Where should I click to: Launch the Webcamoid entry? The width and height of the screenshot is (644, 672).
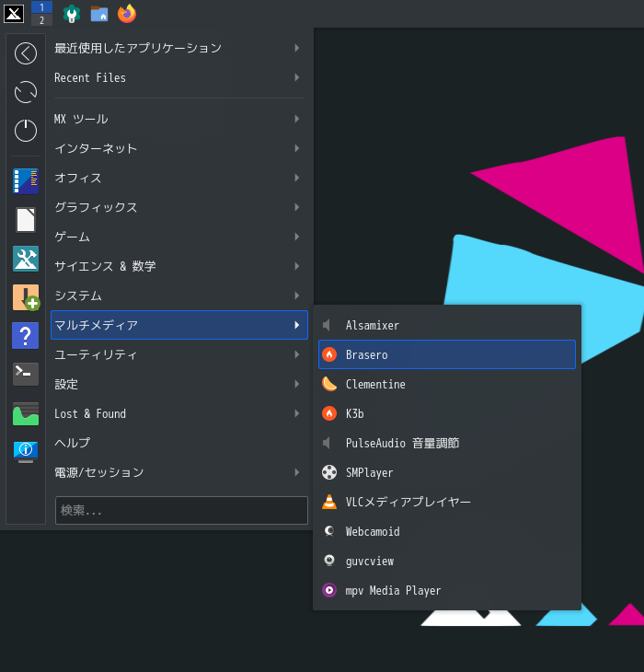(x=447, y=531)
